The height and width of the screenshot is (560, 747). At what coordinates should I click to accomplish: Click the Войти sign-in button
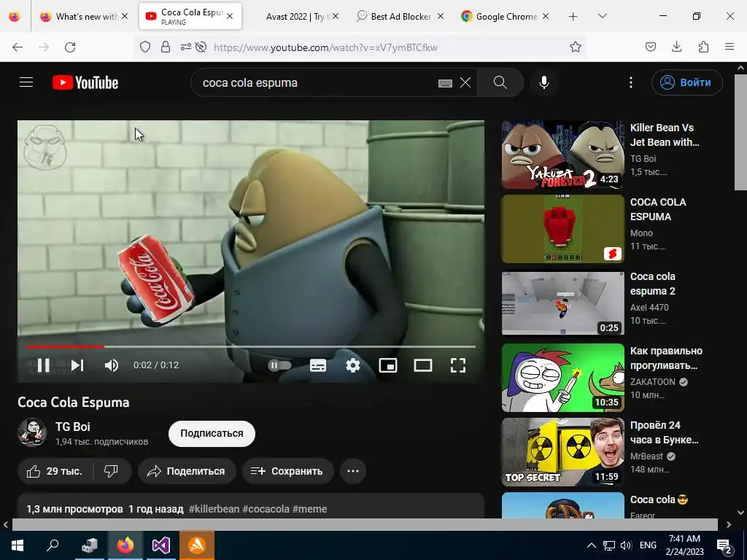686,82
